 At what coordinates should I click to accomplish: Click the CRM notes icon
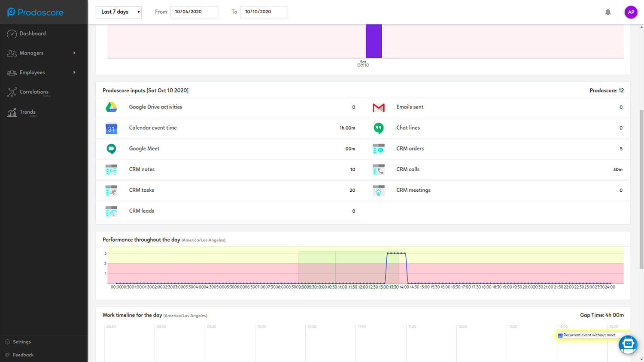click(x=111, y=169)
